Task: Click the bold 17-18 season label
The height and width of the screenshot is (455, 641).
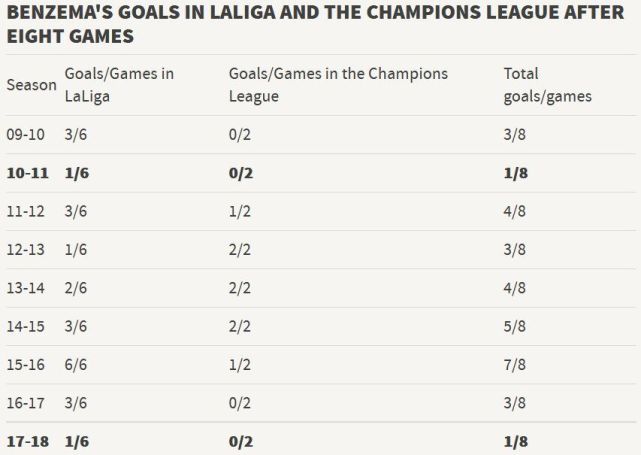Action: click(28, 442)
